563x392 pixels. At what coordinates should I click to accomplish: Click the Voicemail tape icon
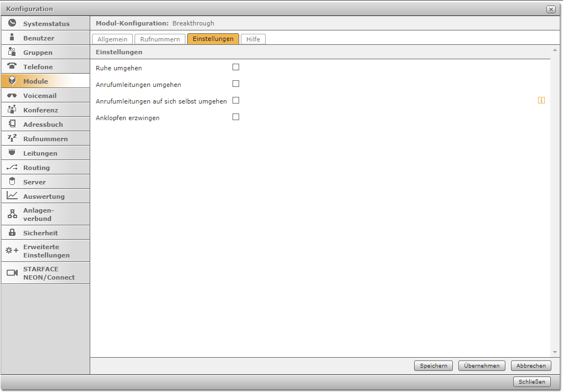click(x=12, y=95)
